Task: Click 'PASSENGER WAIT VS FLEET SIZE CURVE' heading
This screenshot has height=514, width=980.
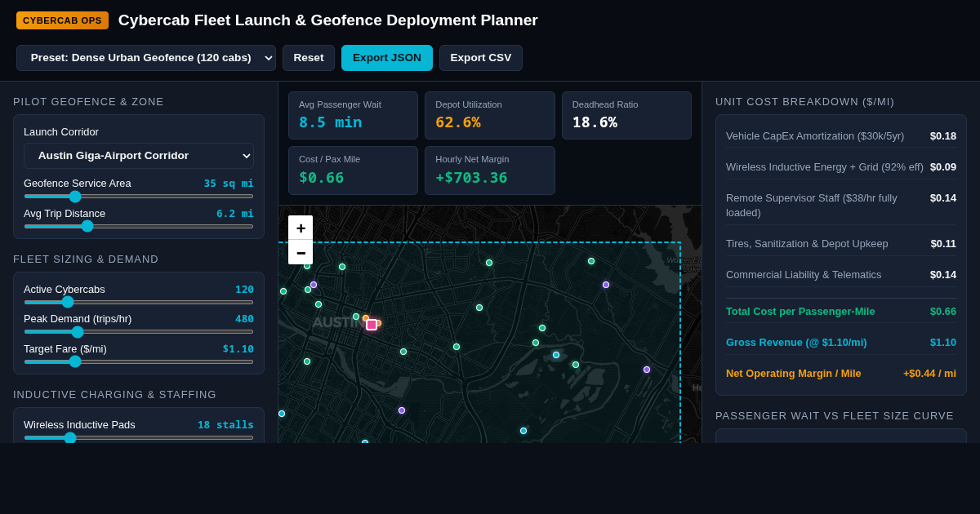Action: 835,416
